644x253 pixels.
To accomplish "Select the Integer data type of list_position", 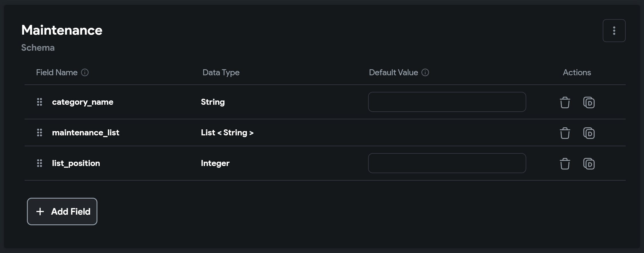I will tap(215, 163).
